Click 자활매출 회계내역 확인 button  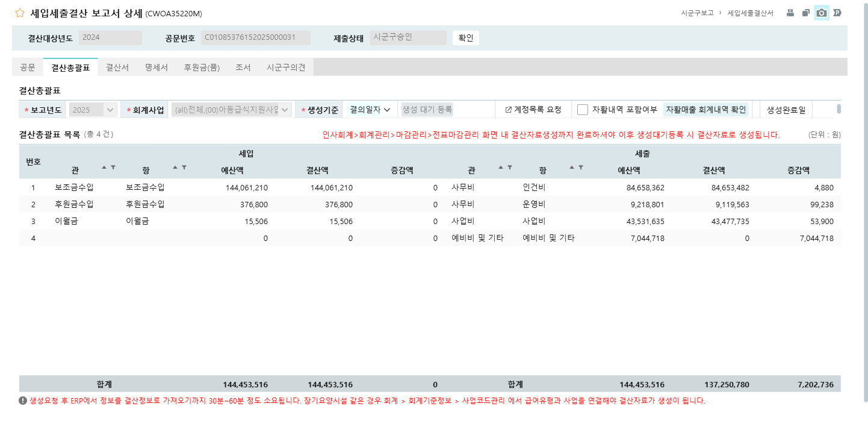coord(706,110)
